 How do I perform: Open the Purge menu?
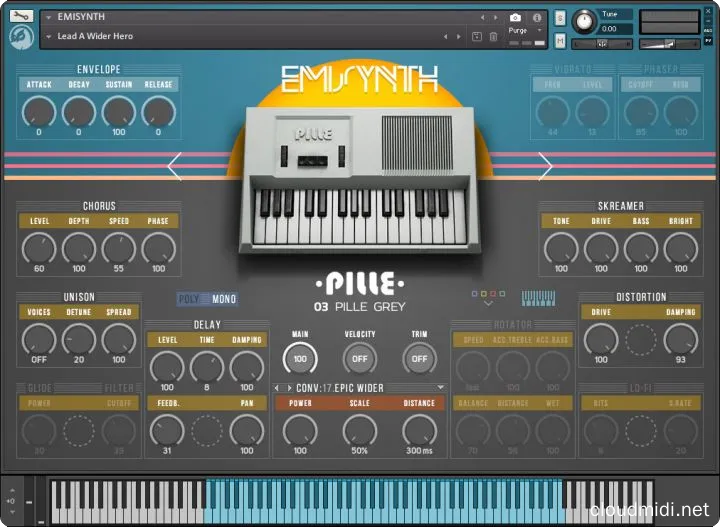point(519,30)
